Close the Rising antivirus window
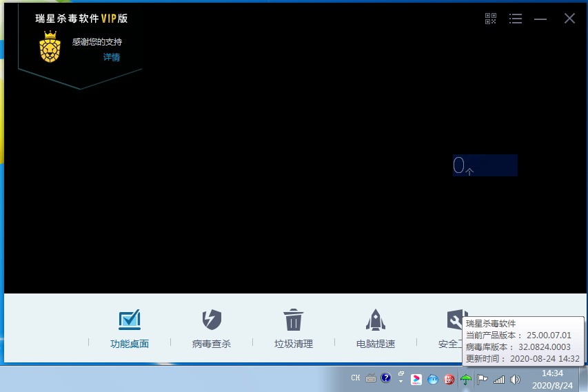Screen dimensions: 588x392 [569, 19]
